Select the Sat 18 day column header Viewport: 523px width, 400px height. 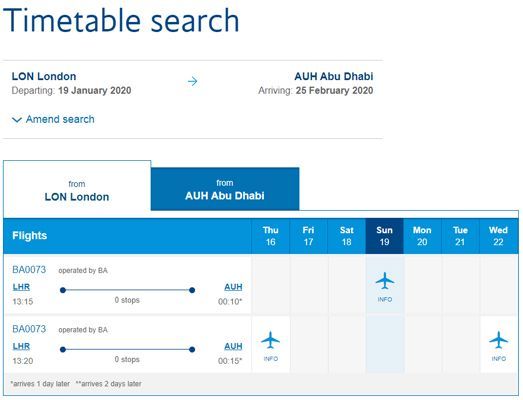point(347,236)
